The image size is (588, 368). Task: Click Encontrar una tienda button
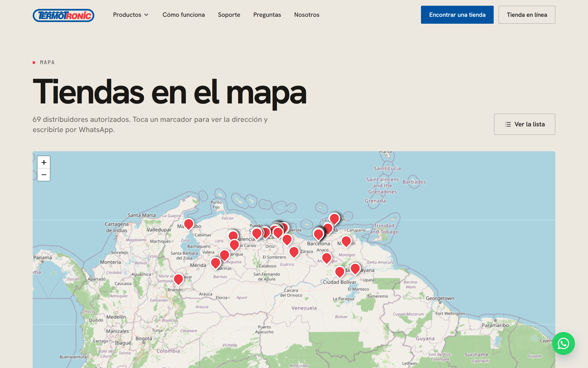(x=457, y=15)
